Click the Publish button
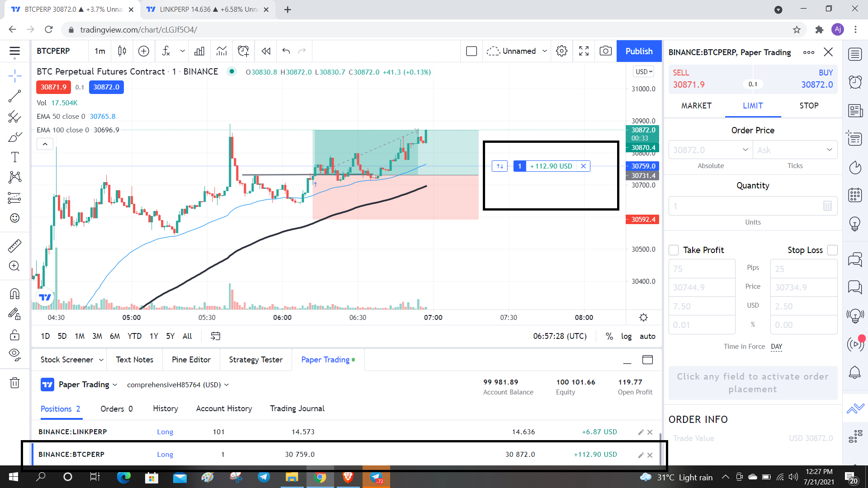 639,51
